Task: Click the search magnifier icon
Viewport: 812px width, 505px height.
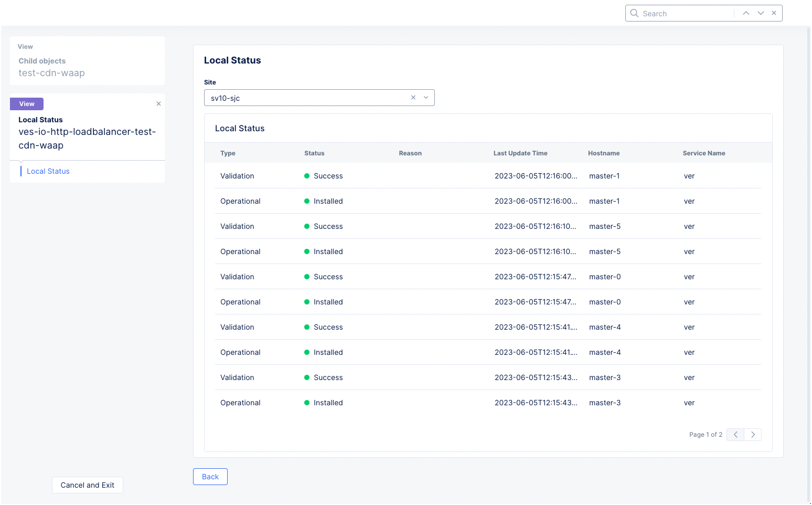Action: click(x=634, y=13)
